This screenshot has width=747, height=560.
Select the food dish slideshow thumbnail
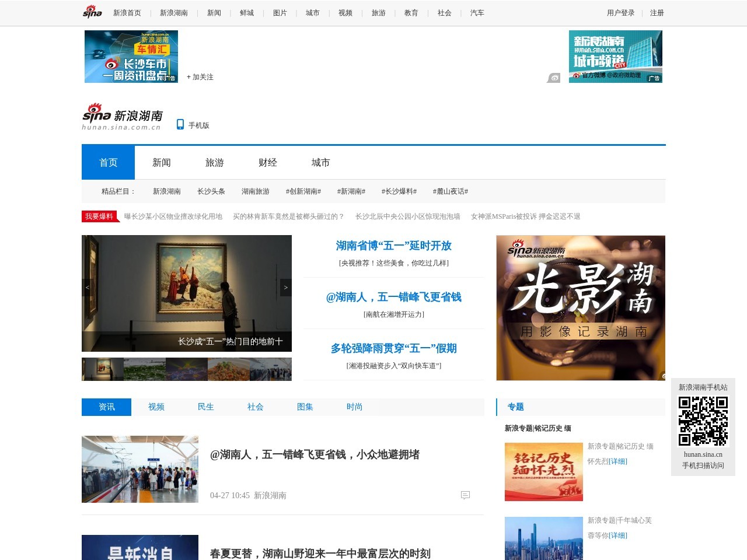tap(229, 369)
